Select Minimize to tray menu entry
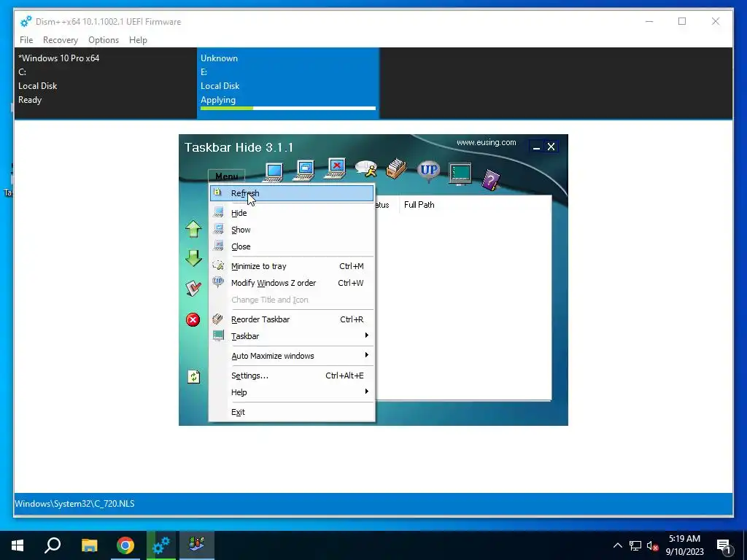 point(292,266)
